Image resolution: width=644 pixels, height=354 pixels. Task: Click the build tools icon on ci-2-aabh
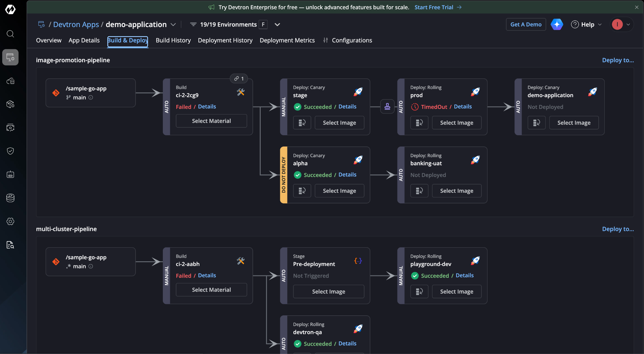coord(241,261)
